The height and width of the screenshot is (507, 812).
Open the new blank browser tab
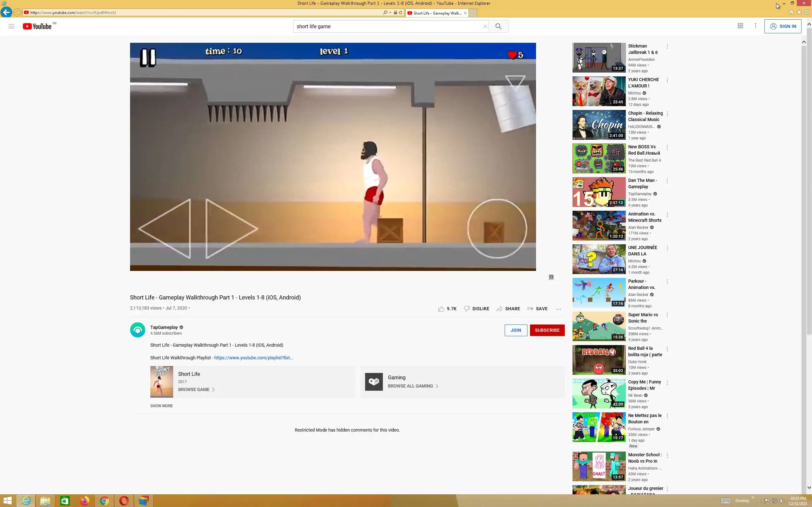(472, 13)
